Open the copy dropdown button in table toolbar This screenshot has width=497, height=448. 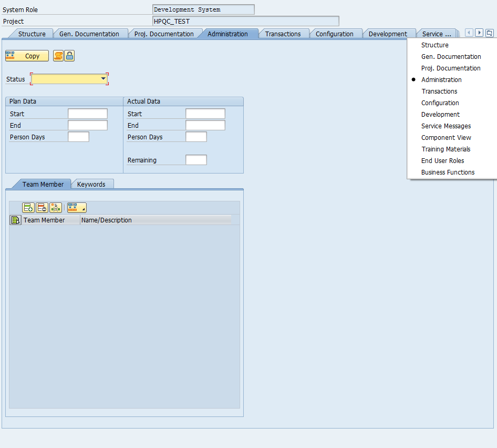click(x=77, y=208)
